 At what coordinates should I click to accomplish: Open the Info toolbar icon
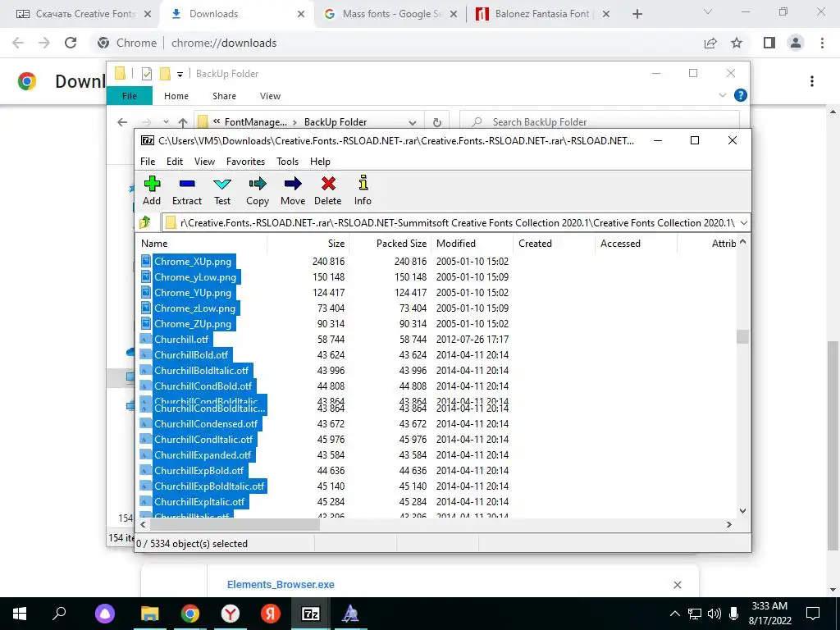tap(363, 190)
